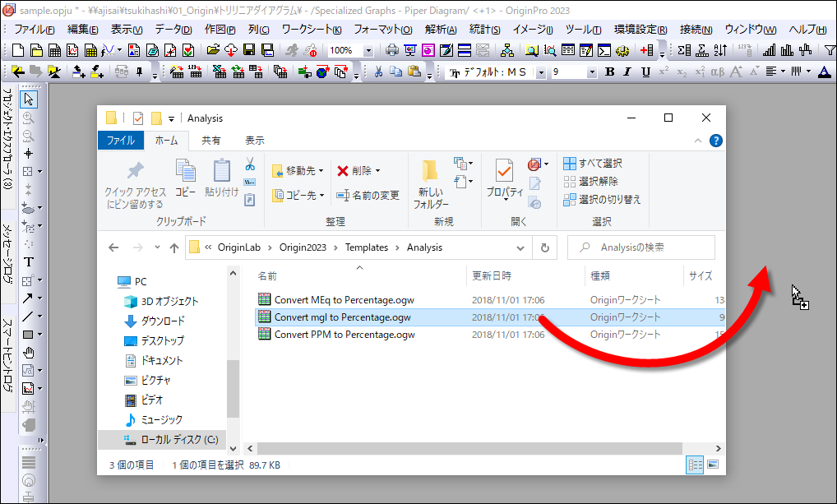Select the pointer tool in Origin tools bar
837x504 pixels.
coord(28,99)
